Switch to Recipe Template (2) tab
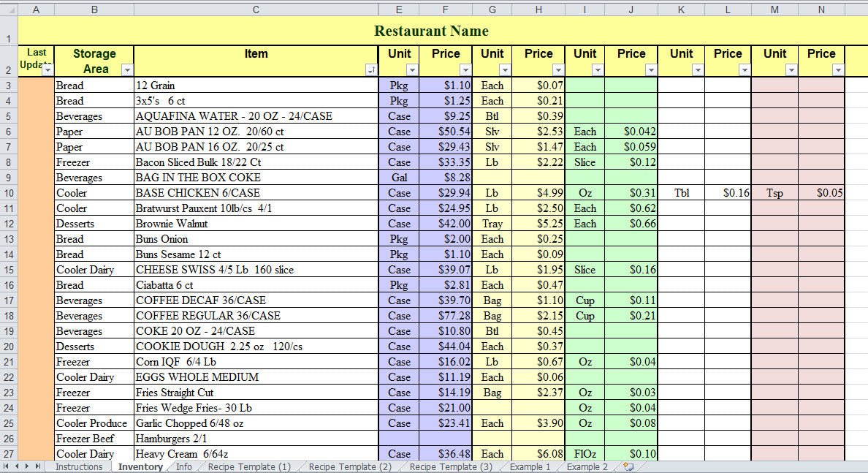Image resolution: width=868 pixels, height=473 pixels. (350, 467)
